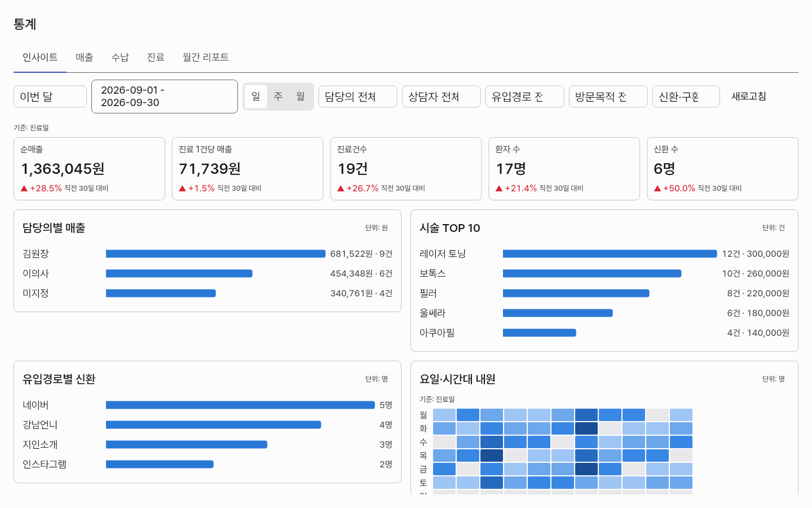Screen dimensions: 812x508
Task: Click the 시술 TOP 10 heading
Action: tap(450, 228)
